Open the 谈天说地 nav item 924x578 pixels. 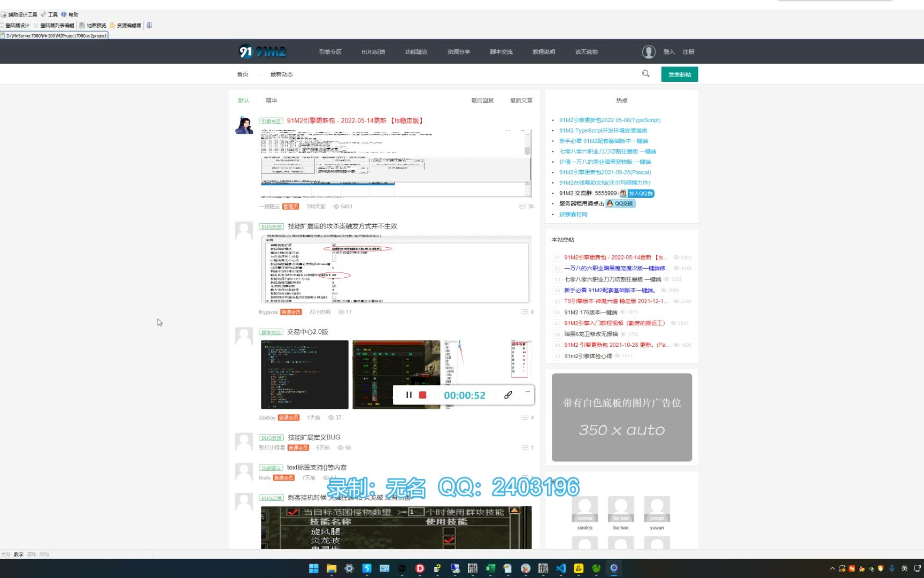(587, 52)
